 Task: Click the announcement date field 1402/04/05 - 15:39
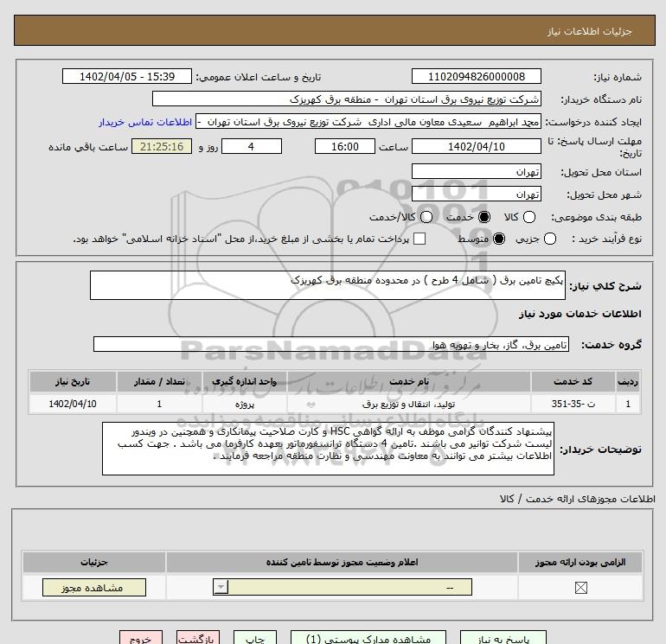(x=127, y=76)
